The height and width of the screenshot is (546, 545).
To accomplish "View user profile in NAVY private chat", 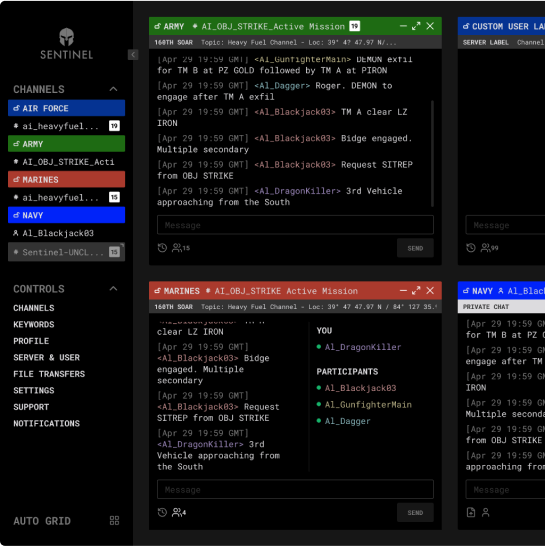I will pyautogui.click(x=485, y=512).
